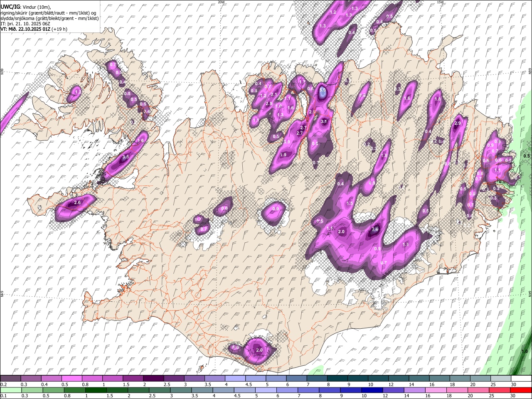Click the 2.1 snowfall value on the map

273,95
